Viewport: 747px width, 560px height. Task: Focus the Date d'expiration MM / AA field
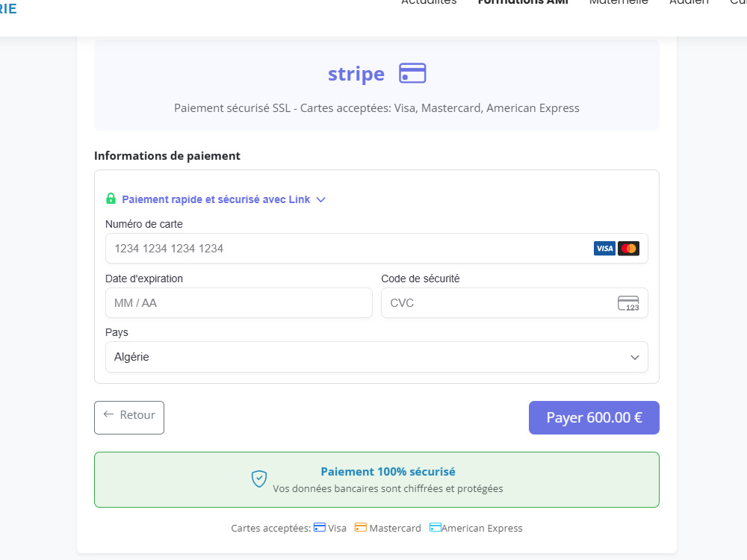(x=239, y=303)
